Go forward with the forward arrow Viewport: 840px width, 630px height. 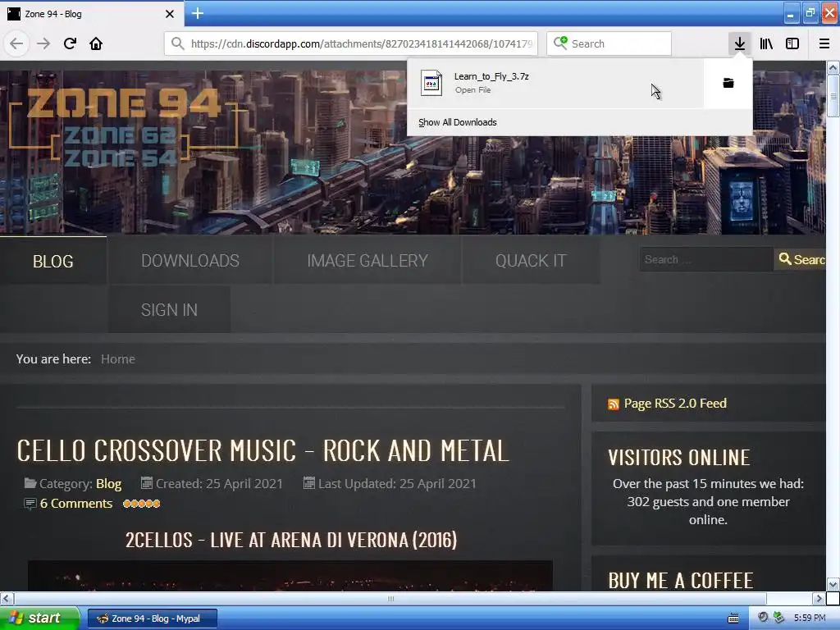(43, 43)
